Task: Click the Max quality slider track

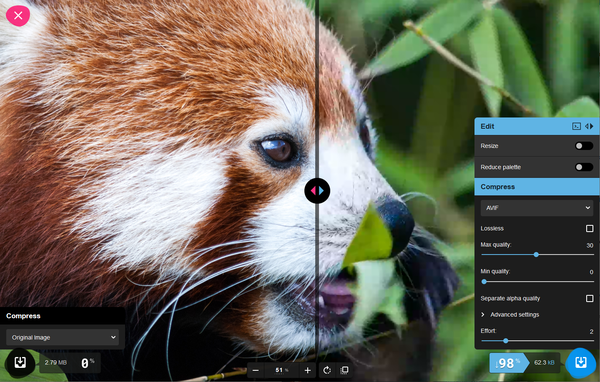Action: pos(537,255)
